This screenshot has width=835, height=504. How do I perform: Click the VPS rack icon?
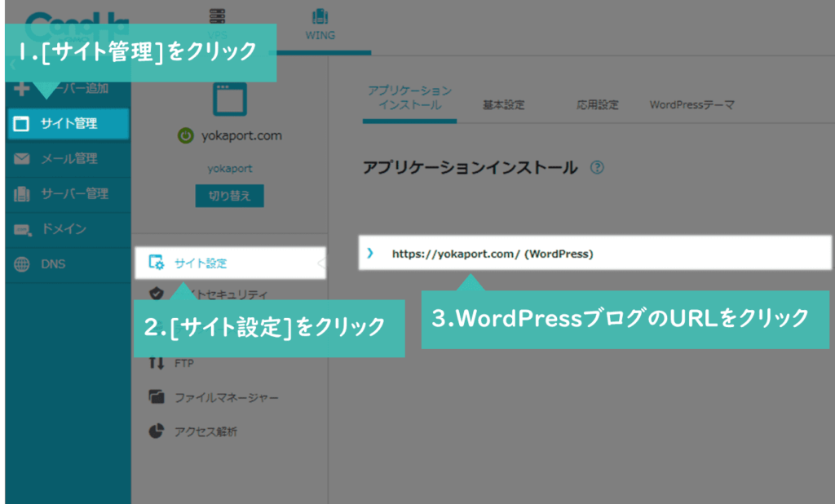217,16
